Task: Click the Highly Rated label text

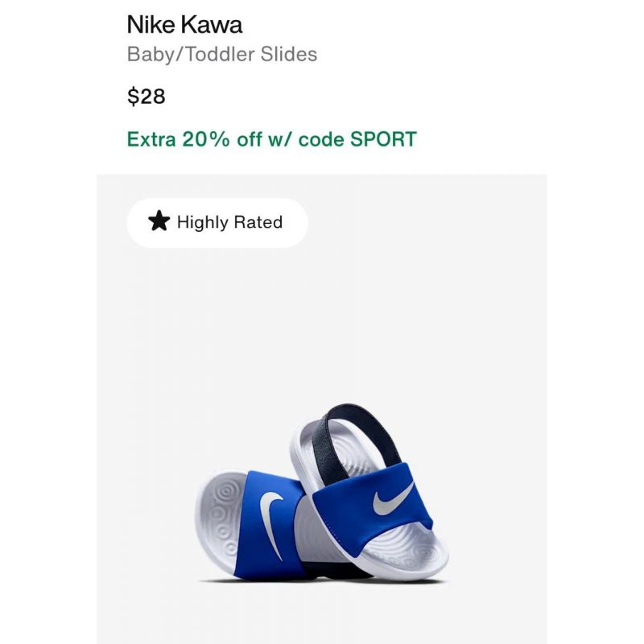Action: [x=229, y=222]
